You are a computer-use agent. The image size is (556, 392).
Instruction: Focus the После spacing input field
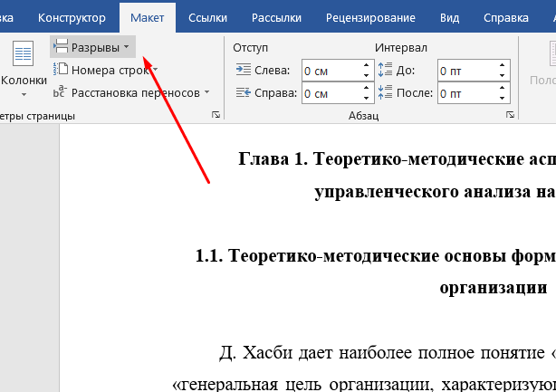point(466,93)
